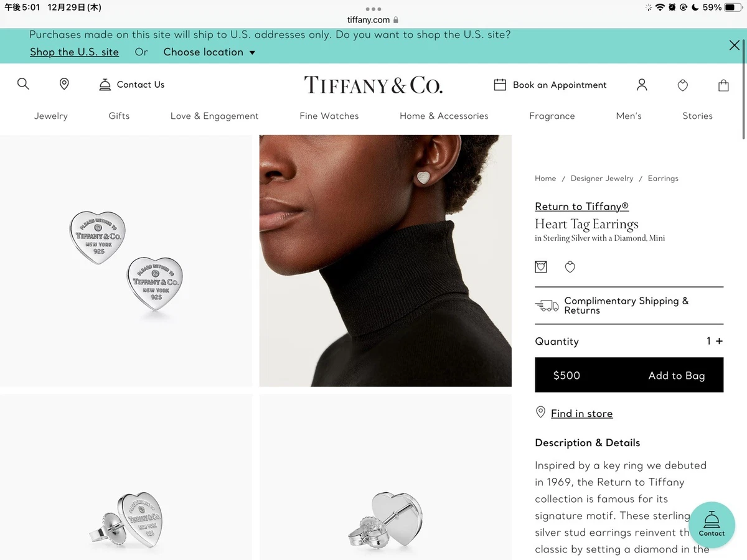Image resolution: width=747 pixels, height=560 pixels.
Task: Increase quantity with the plus sign
Action: [x=720, y=341]
